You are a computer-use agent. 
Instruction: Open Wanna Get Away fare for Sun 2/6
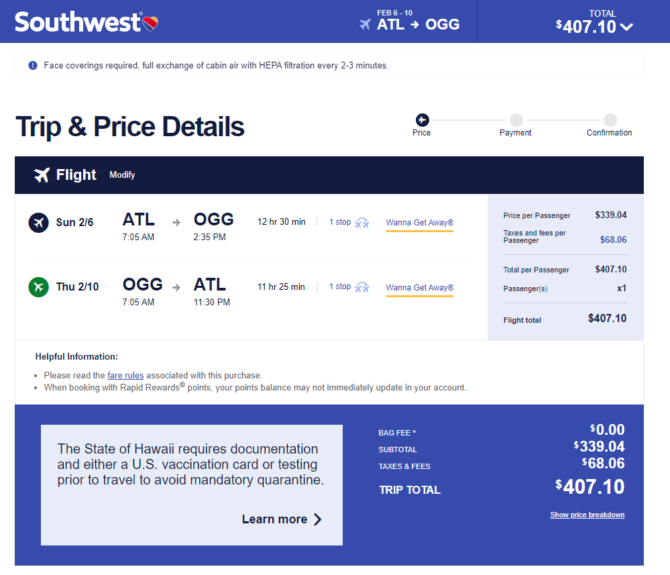[x=420, y=223]
